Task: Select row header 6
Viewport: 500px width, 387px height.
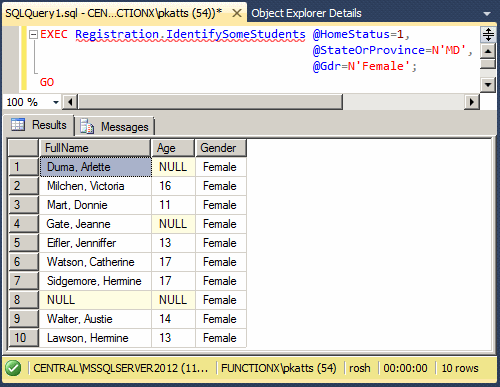Action: point(23,262)
